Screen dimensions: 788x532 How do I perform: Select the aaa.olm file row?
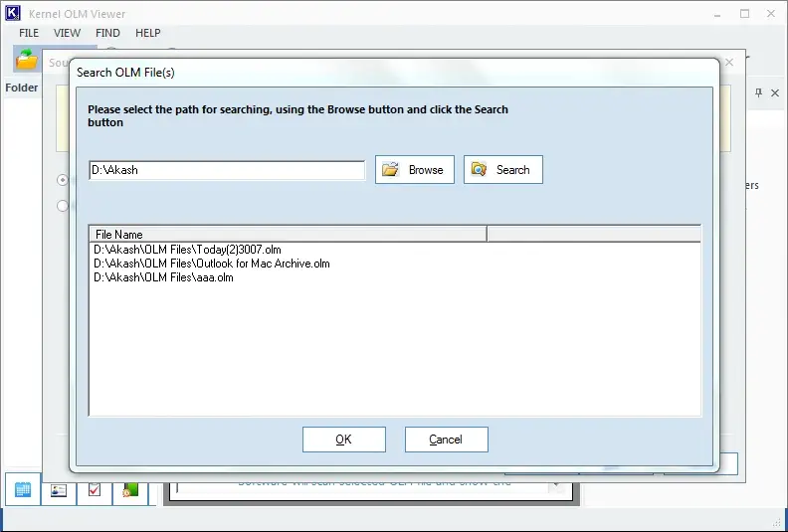163,277
